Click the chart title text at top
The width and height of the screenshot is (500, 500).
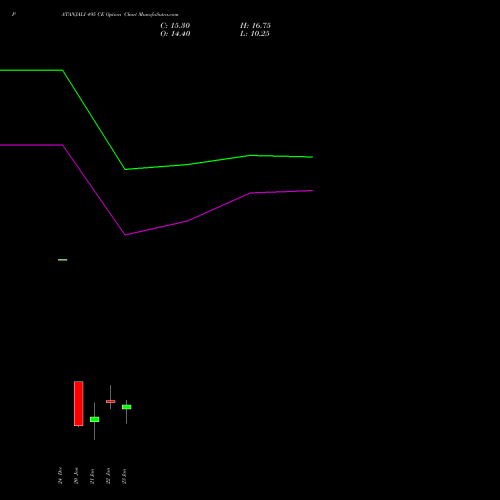click(x=120, y=14)
